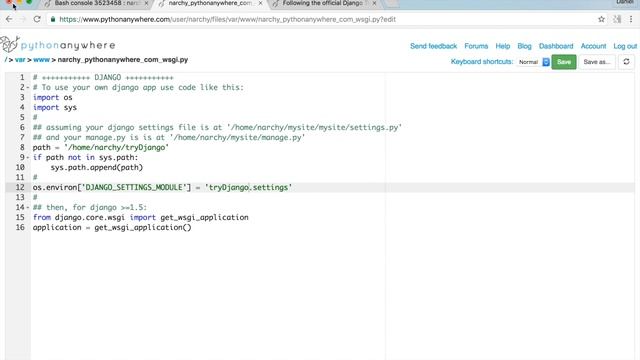
Task: Click the Keyboard shortcuts label link
Action: tap(482, 62)
